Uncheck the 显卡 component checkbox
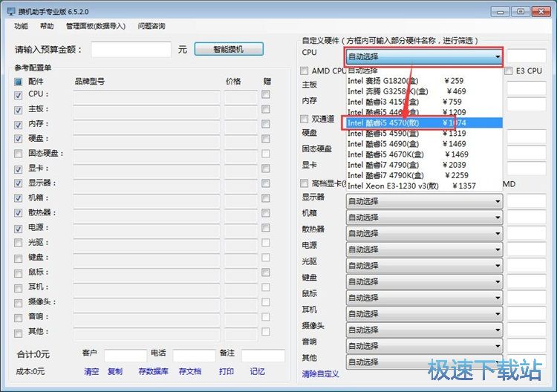The width and height of the screenshot is (557, 392). (18, 169)
